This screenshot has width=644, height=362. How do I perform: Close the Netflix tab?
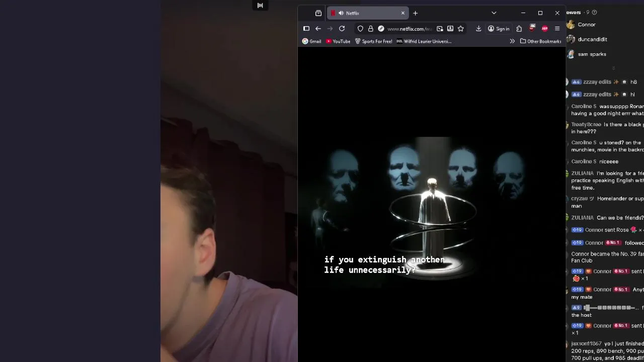click(x=403, y=13)
